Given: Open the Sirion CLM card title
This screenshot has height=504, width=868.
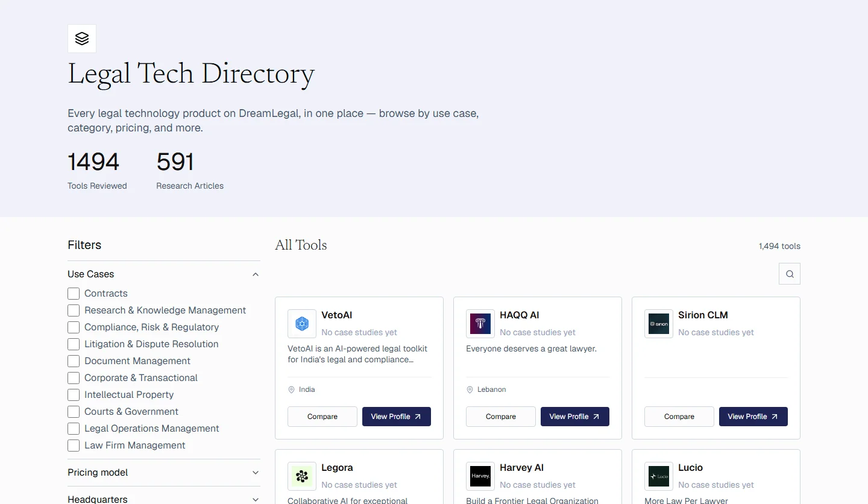Looking at the screenshot, I should point(703,315).
